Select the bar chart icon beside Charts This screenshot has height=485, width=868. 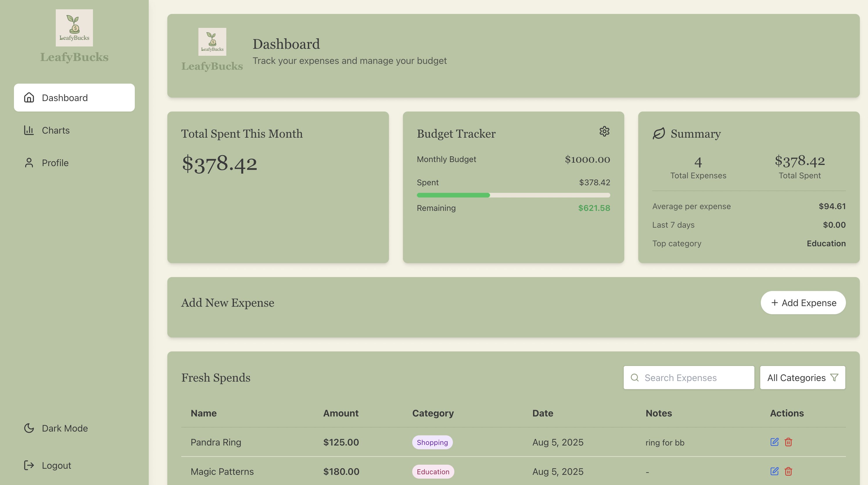coord(29,130)
